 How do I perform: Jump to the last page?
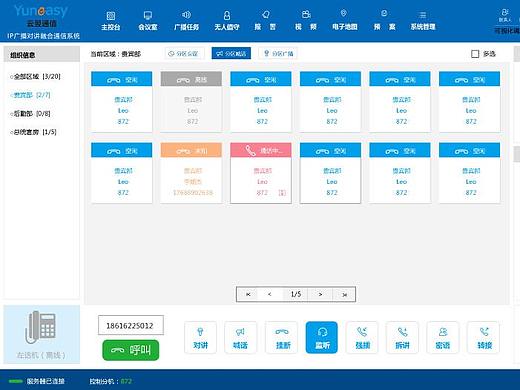pyautogui.click(x=344, y=294)
